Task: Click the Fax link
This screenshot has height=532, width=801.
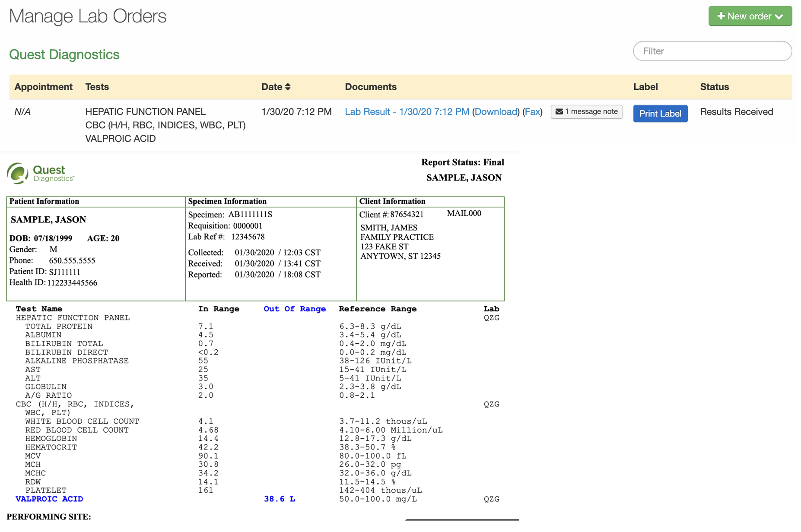Action: coord(532,112)
